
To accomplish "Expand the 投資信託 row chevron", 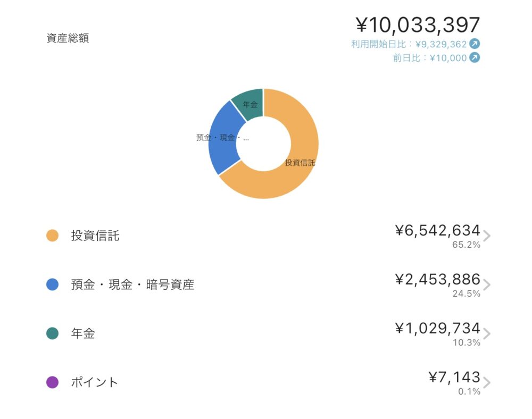I will 487,236.
